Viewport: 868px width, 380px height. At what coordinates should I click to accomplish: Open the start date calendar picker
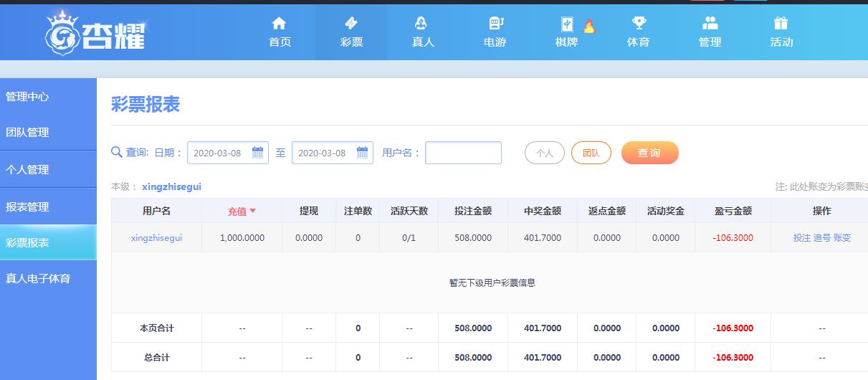pos(258,153)
